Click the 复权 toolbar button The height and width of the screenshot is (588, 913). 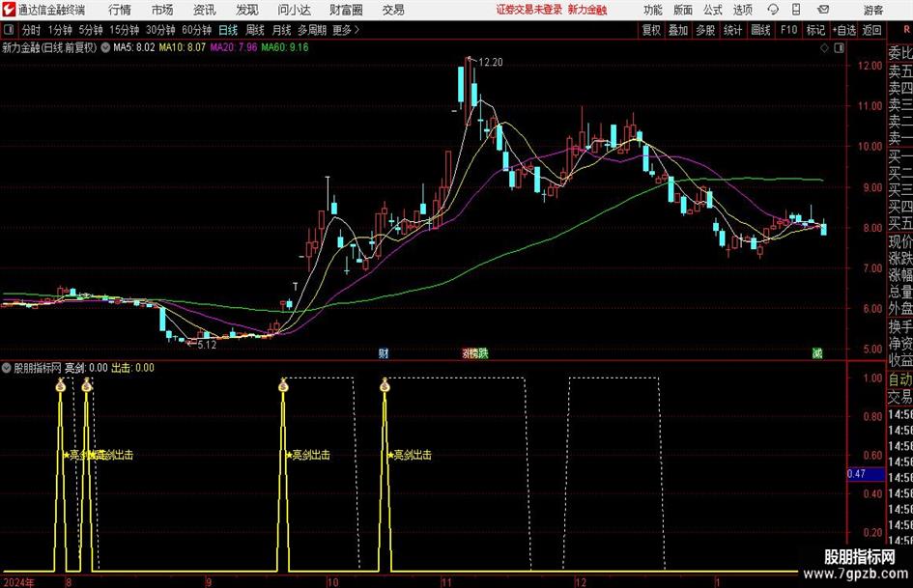(x=651, y=30)
